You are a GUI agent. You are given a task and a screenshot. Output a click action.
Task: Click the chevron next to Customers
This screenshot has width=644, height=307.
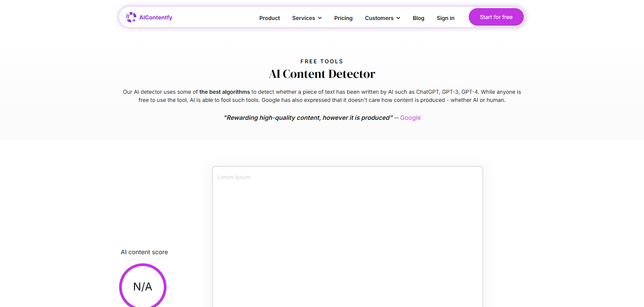tap(398, 18)
